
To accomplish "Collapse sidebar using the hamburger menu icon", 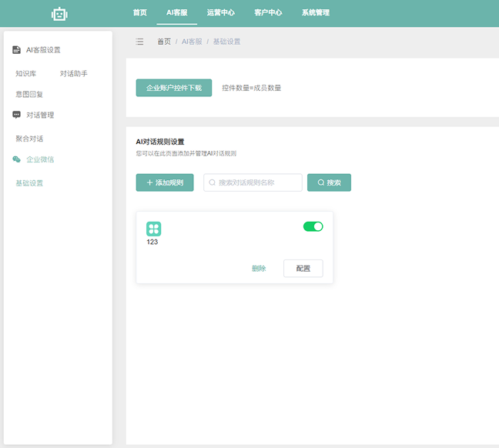I will (x=139, y=42).
